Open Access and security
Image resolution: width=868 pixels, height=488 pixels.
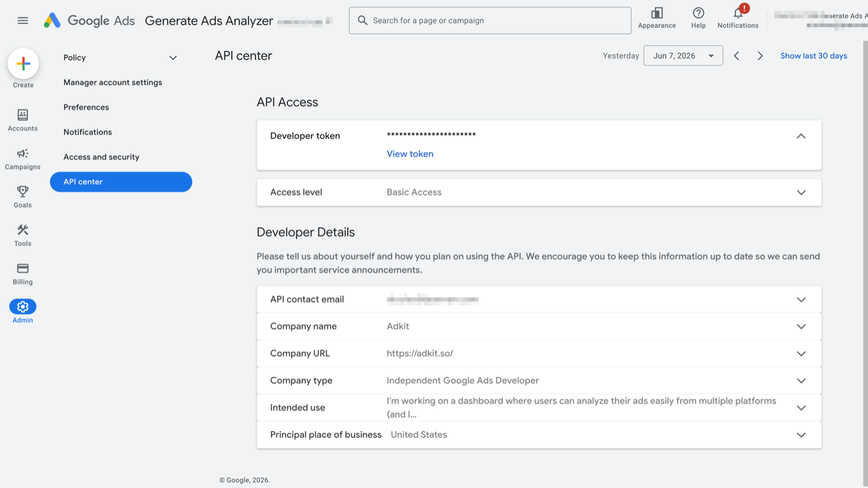(101, 157)
